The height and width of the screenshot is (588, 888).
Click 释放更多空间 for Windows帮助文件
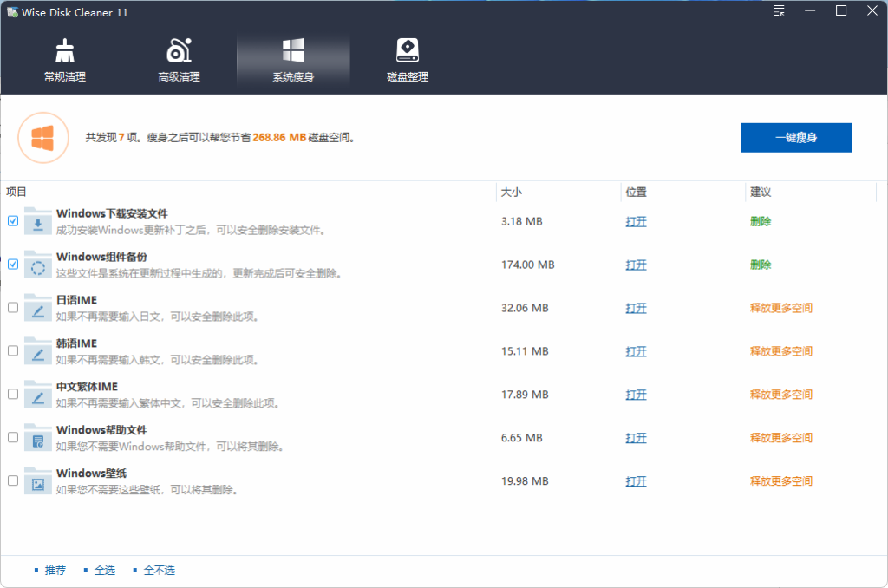(x=781, y=438)
